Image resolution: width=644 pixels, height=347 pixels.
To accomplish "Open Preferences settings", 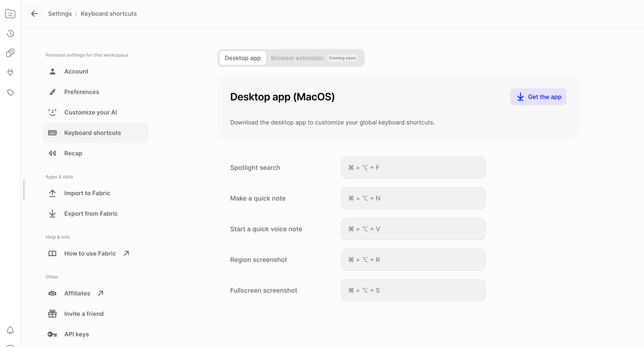I will [x=95, y=92].
